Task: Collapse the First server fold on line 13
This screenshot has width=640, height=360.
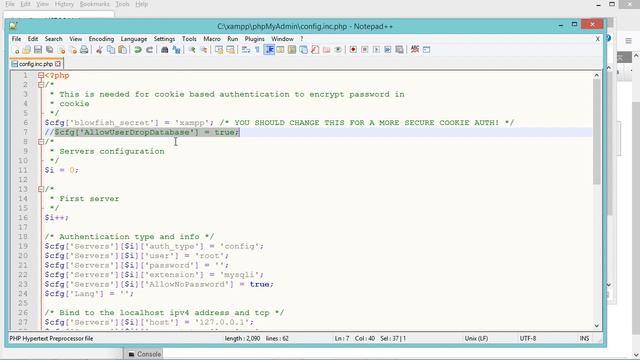Action: [41, 189]
